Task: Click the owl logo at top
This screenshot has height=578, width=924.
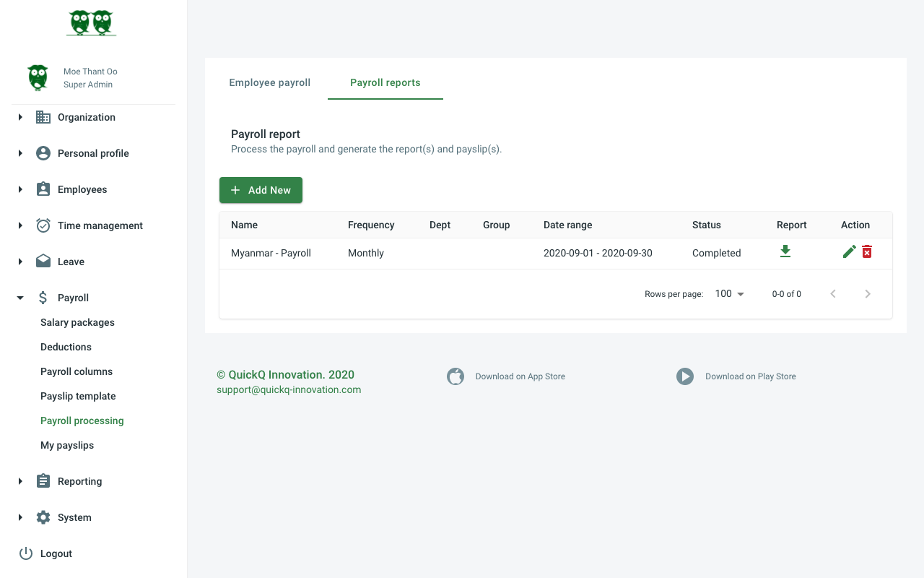Action: point(92,23)
